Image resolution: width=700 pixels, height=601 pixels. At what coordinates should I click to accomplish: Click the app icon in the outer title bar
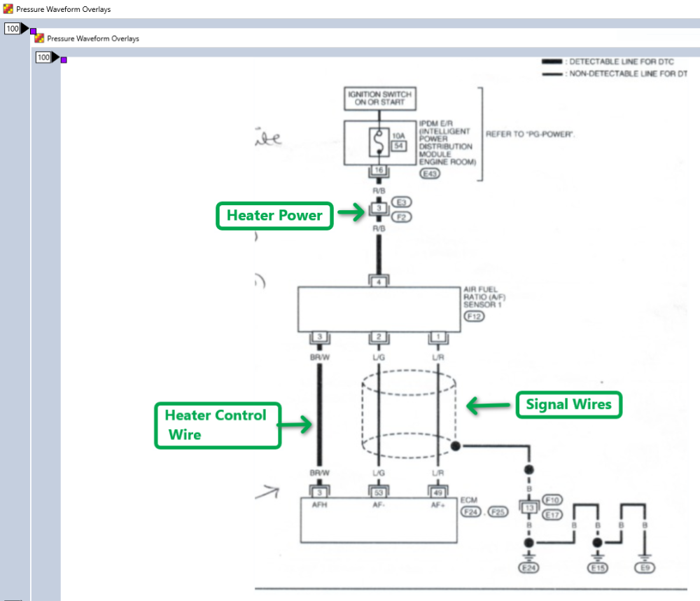[8, 9]
